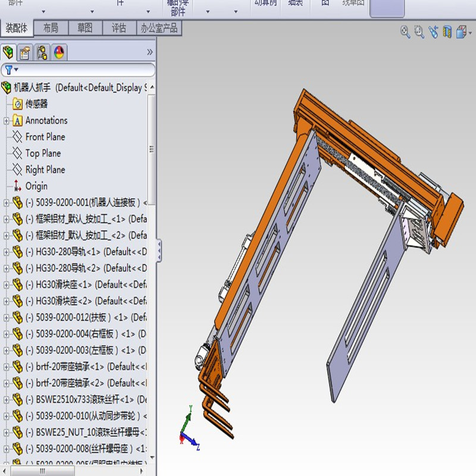
Task: Expand 5039-0200-001(机器人连接板) component
Action: tap(6, 203)
